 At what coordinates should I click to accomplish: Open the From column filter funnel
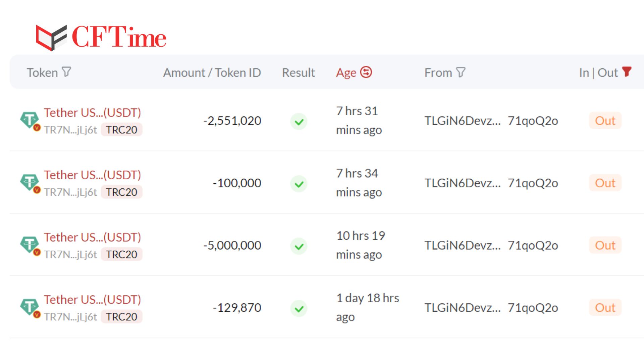461,72
